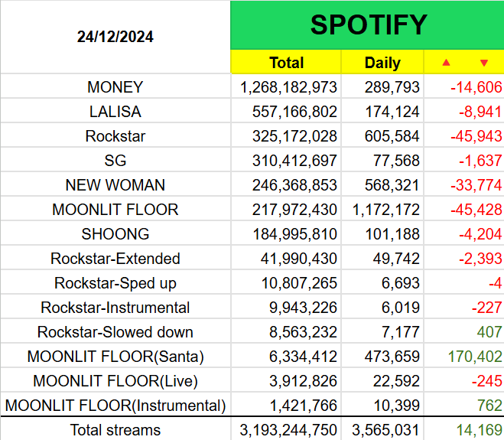Select the NEW WOMAN song cell
504x440 pixels.
pyautogui.click(x=115, y=184)
